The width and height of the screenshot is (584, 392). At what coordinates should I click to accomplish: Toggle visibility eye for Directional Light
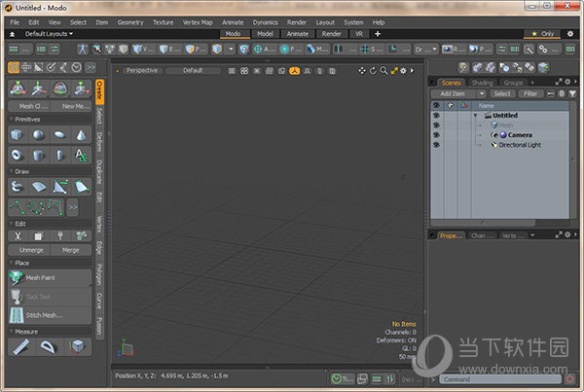pos(436,145)
